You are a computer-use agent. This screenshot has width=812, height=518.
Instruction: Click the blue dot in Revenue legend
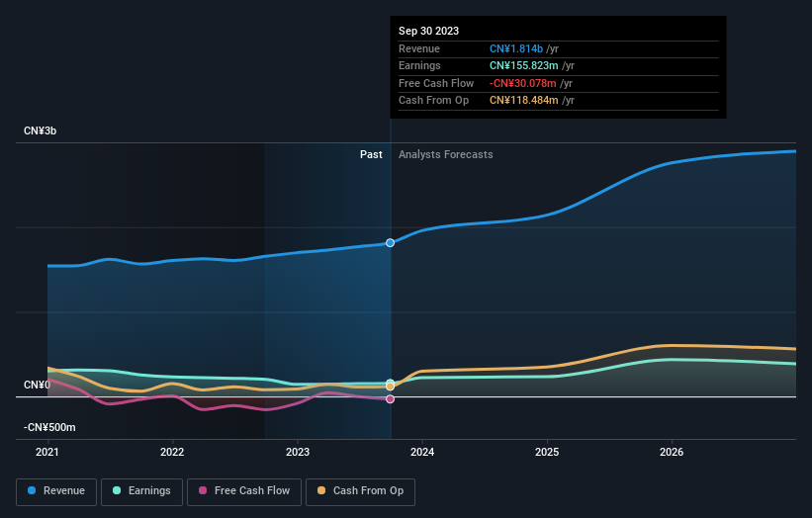click(x=32, y=490)
